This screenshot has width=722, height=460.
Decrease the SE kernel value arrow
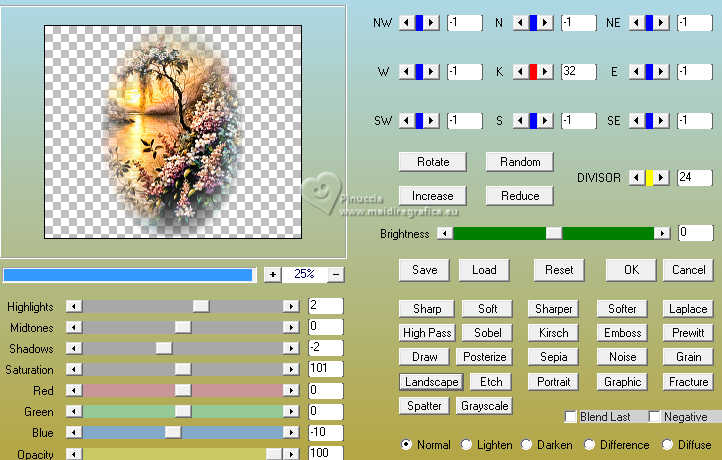(x=636, y=121)
